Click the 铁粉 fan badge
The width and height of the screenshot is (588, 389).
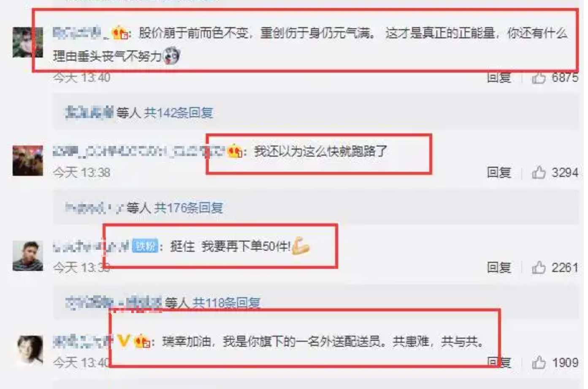coord(145,246)
